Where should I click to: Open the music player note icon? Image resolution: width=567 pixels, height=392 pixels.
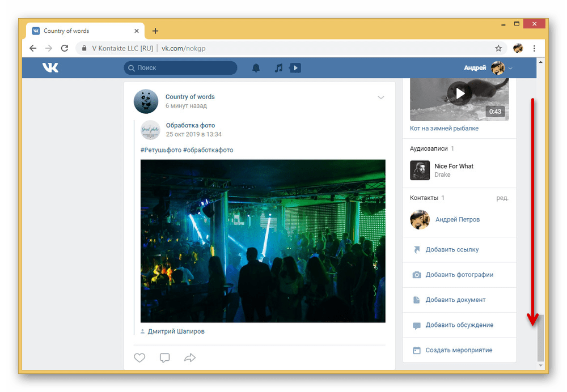278,68
